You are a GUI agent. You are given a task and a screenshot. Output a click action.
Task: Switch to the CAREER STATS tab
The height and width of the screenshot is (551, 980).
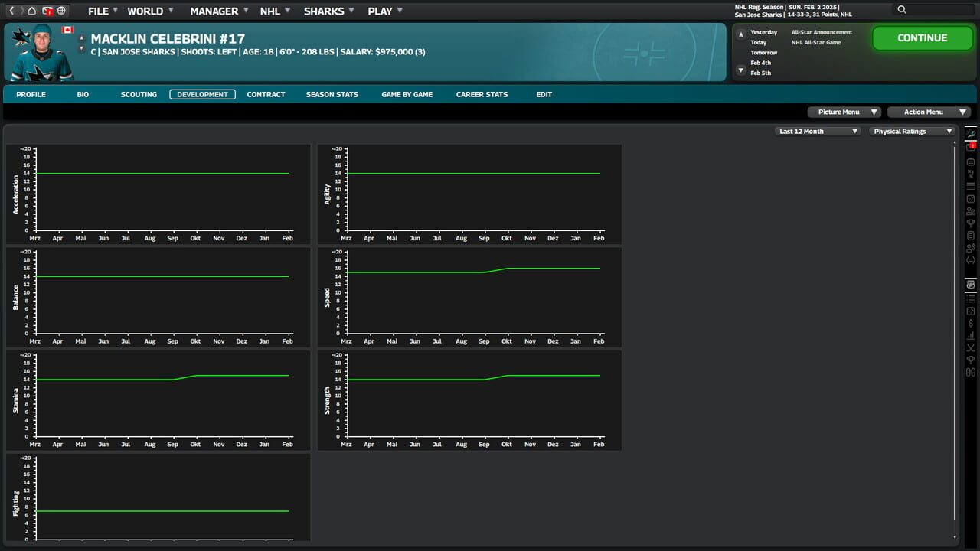tap(482, 94)
